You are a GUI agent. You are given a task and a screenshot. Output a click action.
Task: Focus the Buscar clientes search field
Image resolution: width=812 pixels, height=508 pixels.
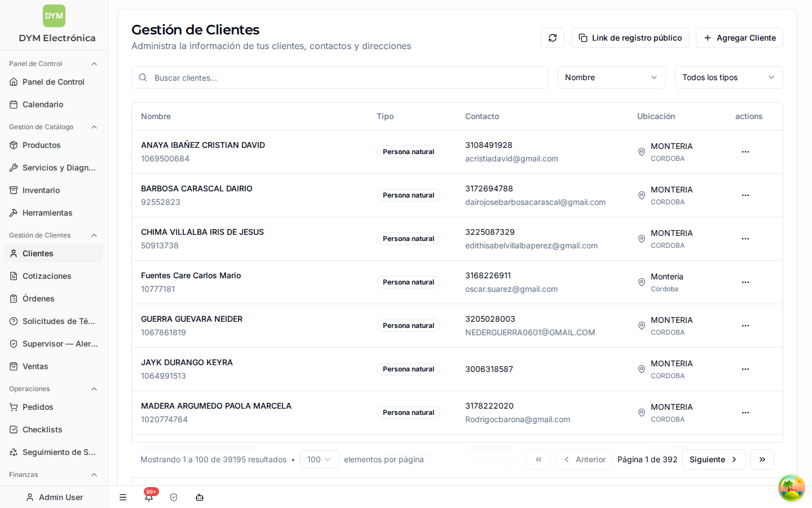tap(340, 77)
